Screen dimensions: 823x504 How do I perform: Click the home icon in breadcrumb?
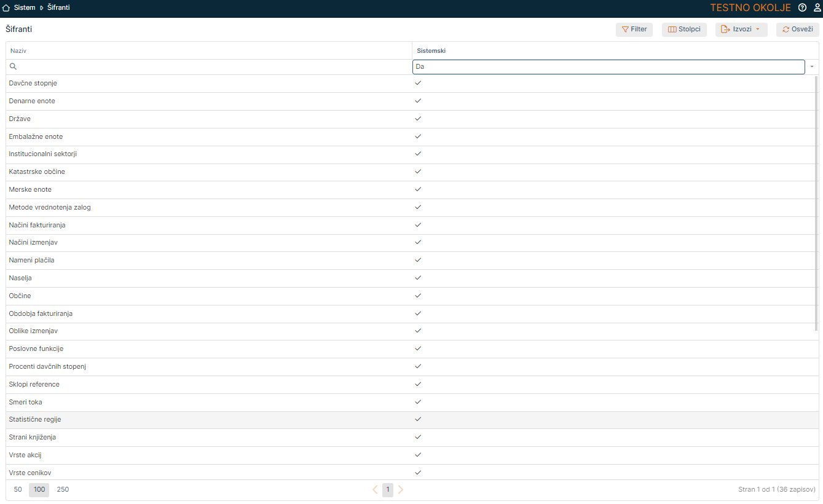[6, 8]
